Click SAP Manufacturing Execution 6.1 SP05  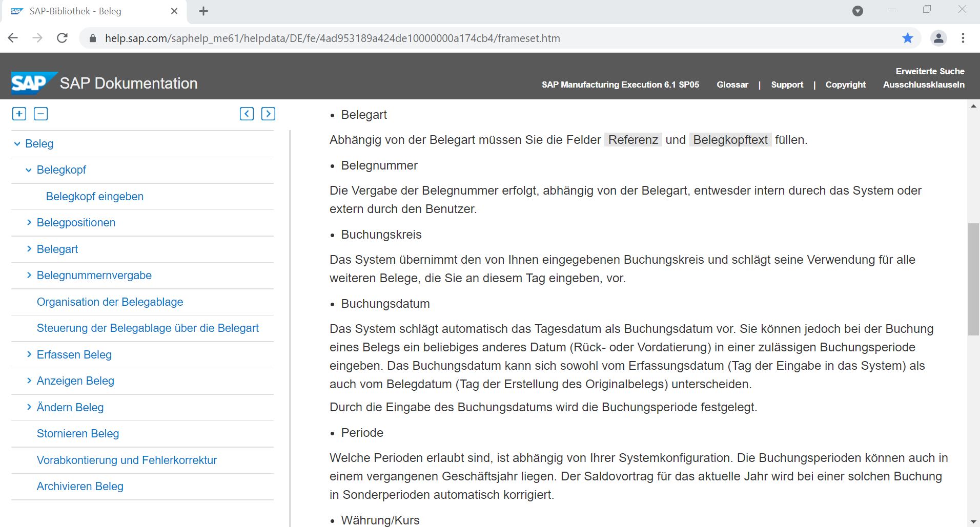621,85
